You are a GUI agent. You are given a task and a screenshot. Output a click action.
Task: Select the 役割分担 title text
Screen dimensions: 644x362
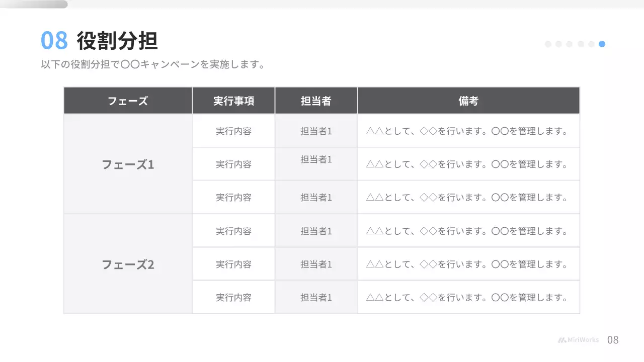point(117,41)
